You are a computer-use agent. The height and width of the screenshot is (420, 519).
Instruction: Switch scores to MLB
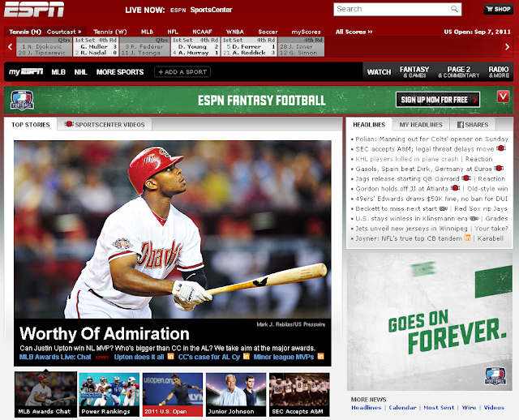147,32
